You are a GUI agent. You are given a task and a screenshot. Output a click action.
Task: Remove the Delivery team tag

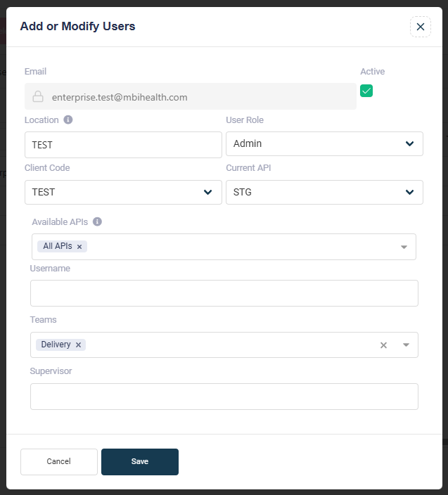tap(78, 345)
